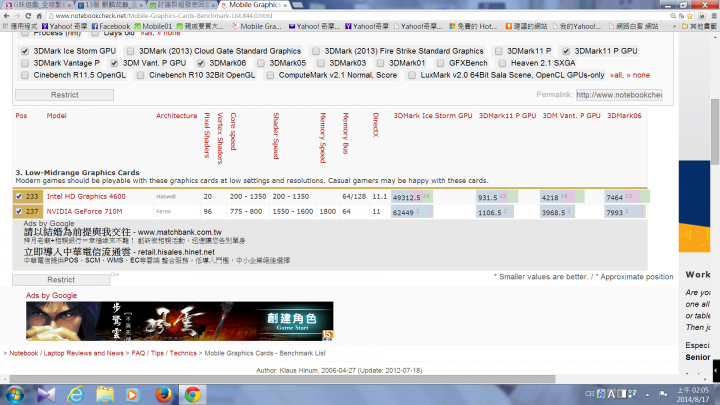Click the vertical scrollbar thumb
The width and height of the screenshot is (720, 405).
(715, 131)
